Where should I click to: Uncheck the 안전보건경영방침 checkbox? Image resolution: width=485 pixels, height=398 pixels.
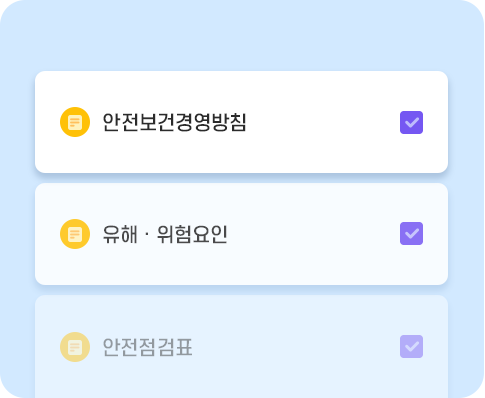click(x=411, y=122)
